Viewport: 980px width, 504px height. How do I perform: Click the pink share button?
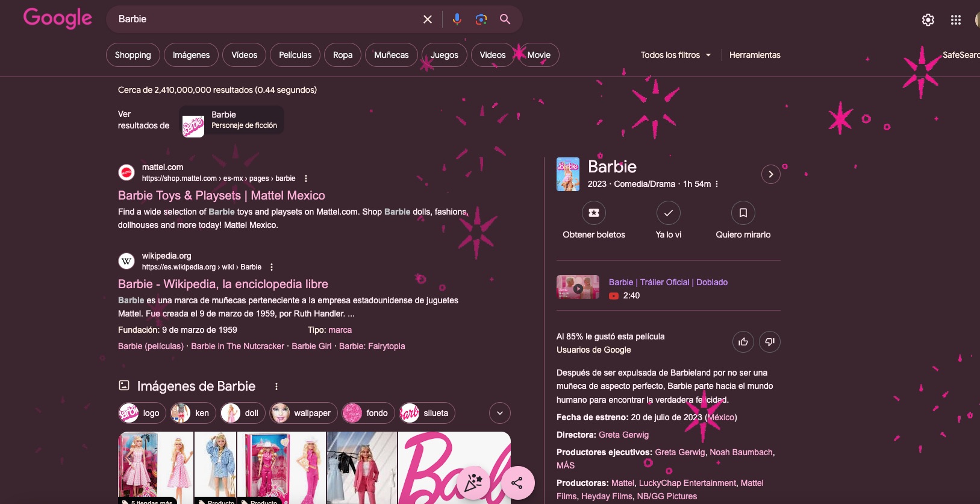coord(517,482)
